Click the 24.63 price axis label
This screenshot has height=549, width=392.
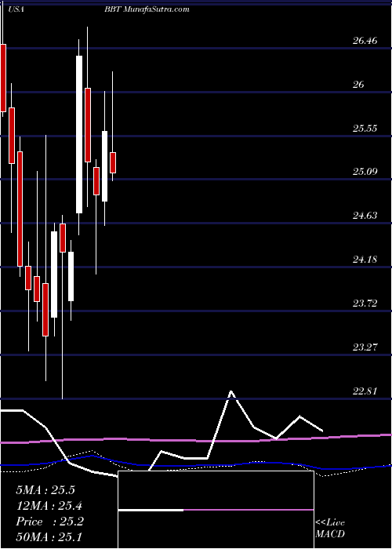[365, 216]
